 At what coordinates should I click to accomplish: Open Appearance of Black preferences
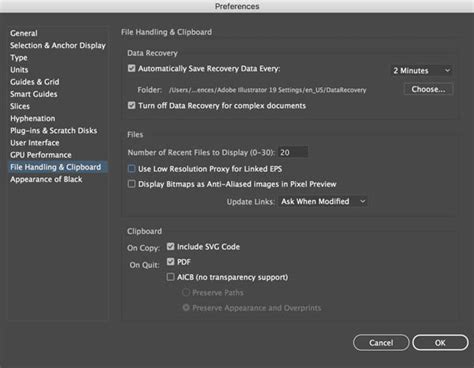pyautogui.click(x=46, y=179)
